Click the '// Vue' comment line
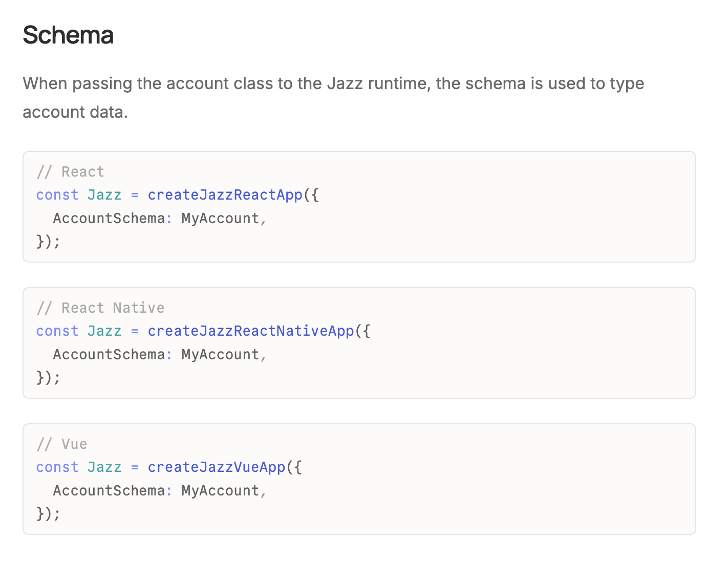Screen dimensions: 728x563 [x=62, y=444]
